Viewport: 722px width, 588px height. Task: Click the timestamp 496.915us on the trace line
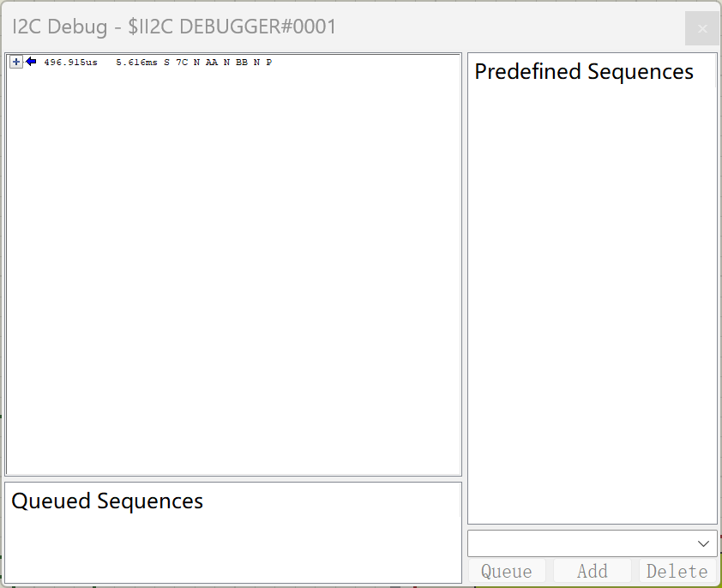[x=69, y=62]
